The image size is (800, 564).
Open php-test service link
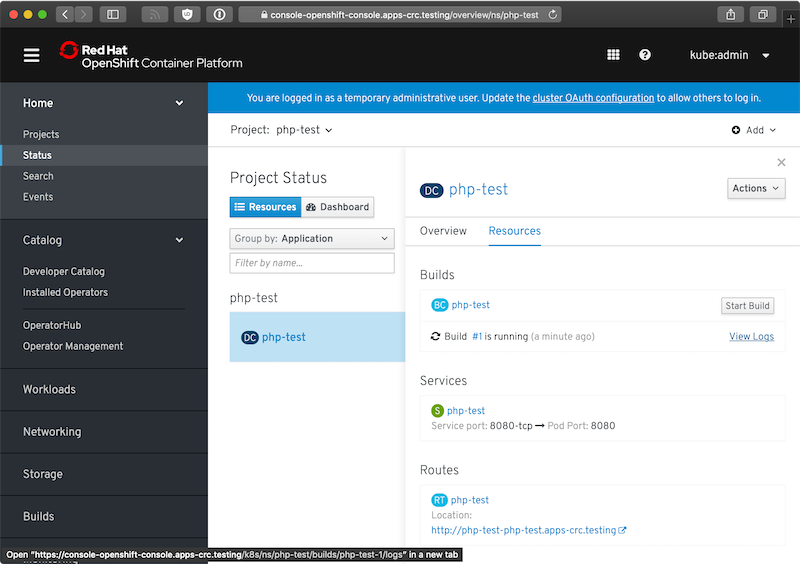[x=466, y=410]
